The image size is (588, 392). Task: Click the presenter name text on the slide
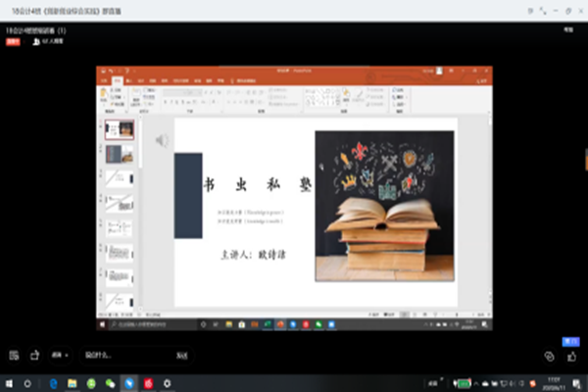point(253,253)
